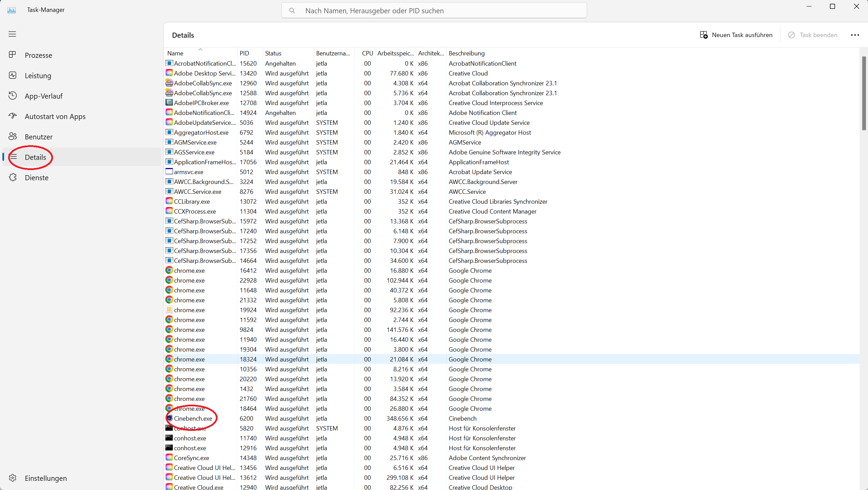868x490 pixels.
Task: Click the Adobe Desktop Service process icon
Action: click(x=169, y=73)
